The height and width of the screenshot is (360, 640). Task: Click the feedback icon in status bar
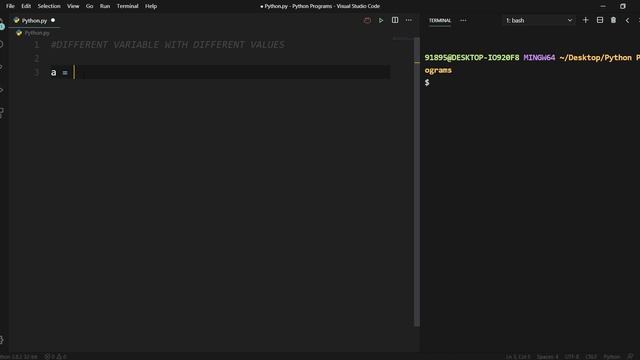[x=630, y=357]
